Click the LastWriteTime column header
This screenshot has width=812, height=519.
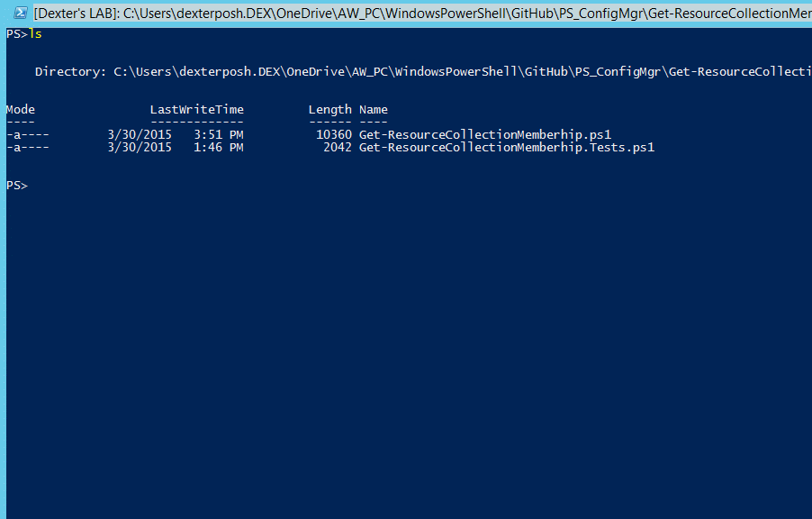[197, 109]
